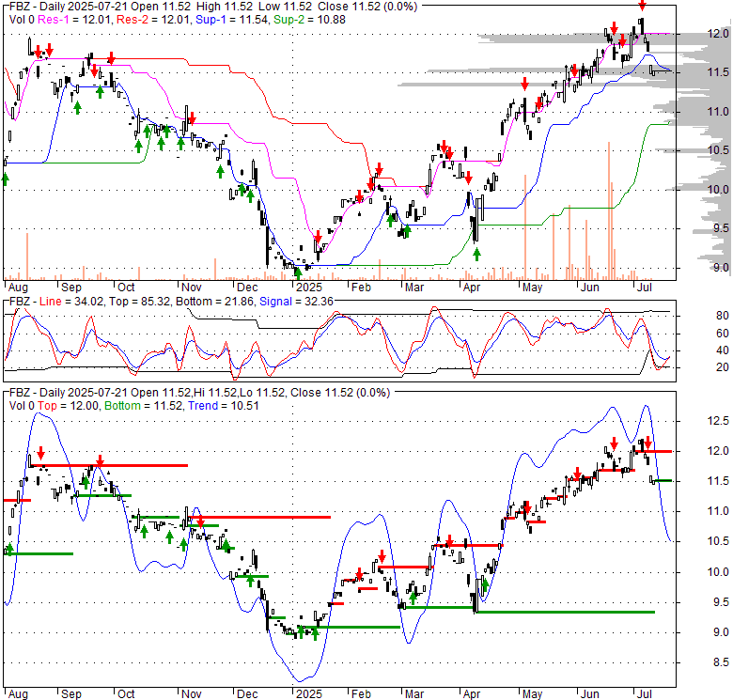Image resolution: width=733 pixels, height=700 pixels.
Task: Click the May month label under upper price chart
Action: (532, 287)
